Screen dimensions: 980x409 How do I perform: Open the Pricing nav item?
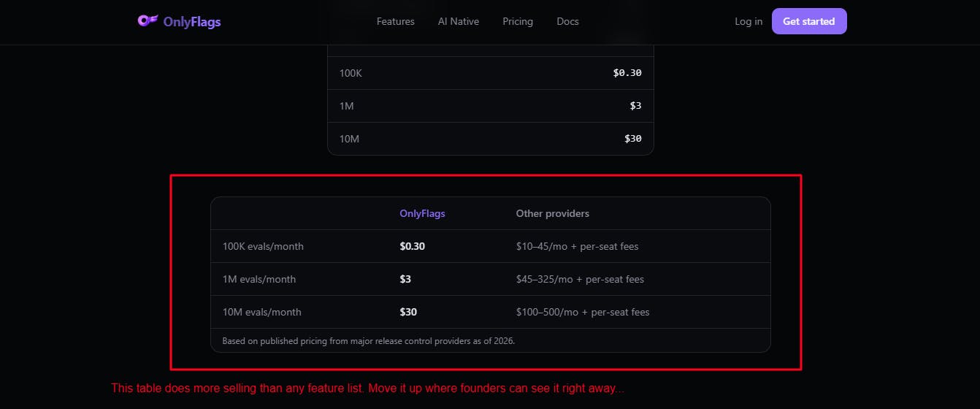(x=518, y=21)
